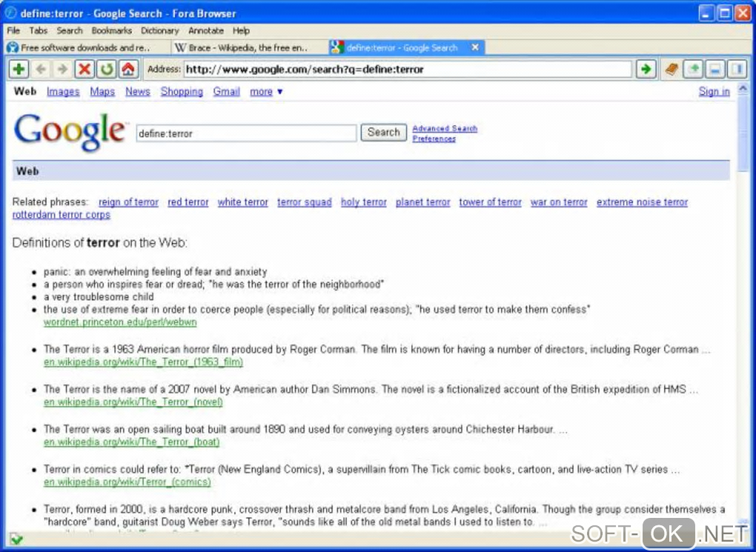
Task: Open the File menu
Action: (x=13, y=30)
